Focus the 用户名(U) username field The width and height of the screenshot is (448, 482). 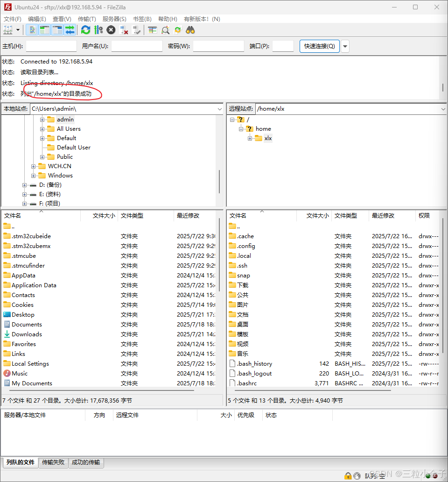tap(137, 46)
